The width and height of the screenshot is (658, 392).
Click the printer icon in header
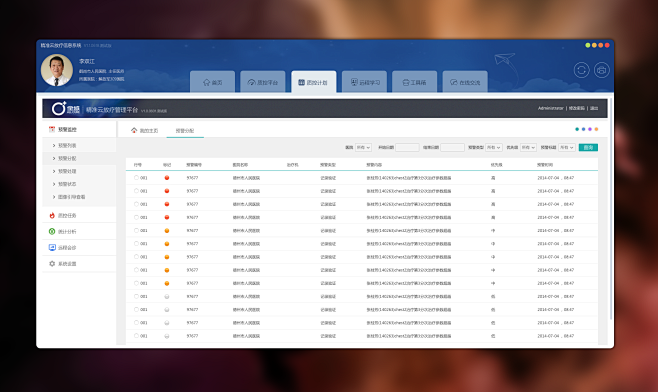click(602, 70)
